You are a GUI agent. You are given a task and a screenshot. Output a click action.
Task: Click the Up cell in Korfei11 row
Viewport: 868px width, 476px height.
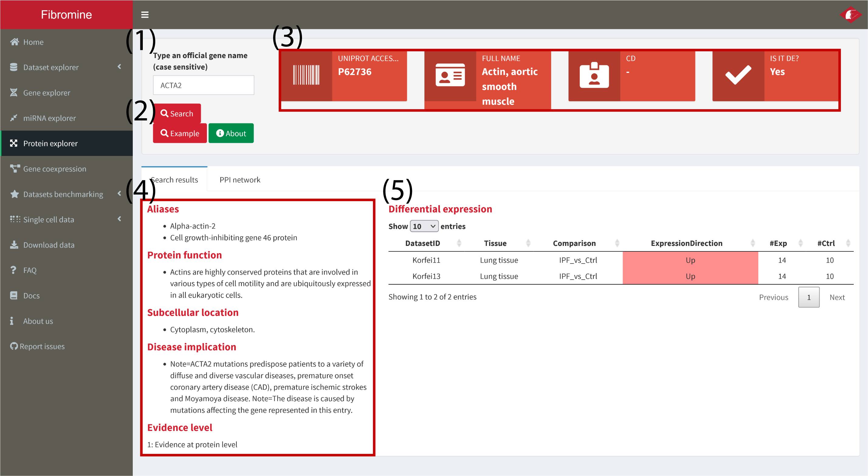point(691,260)
